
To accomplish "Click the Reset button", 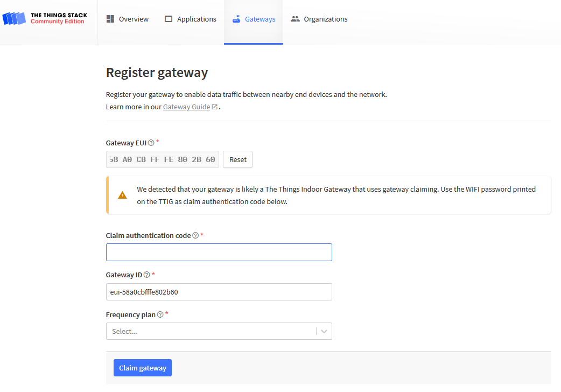I will pos(237,159).
